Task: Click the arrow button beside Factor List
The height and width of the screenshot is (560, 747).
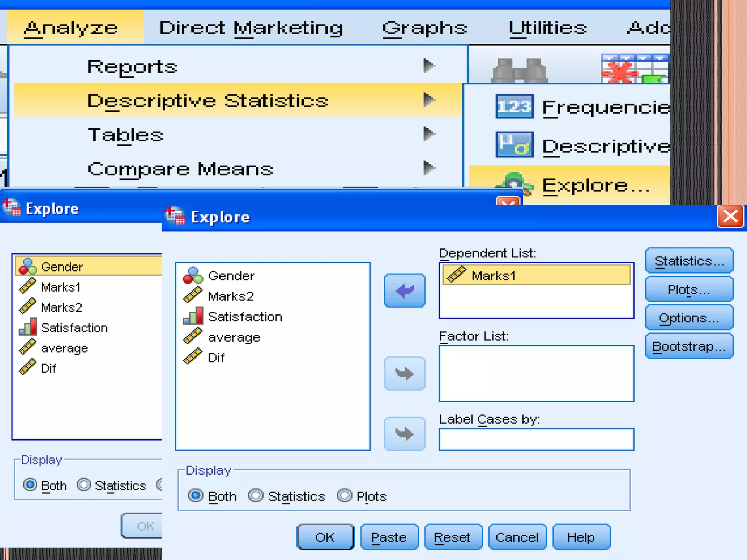Action: 405,373
